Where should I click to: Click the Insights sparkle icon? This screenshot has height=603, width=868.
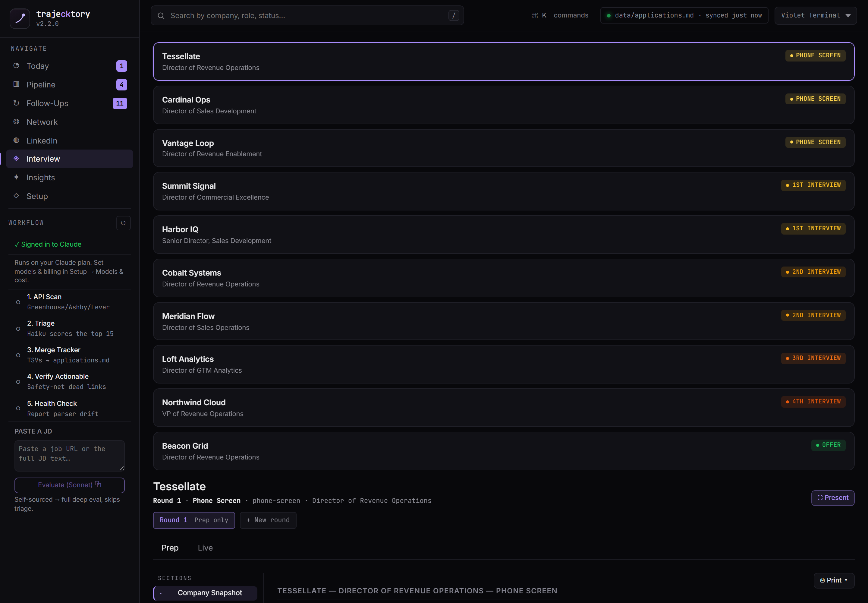point(16,177)
